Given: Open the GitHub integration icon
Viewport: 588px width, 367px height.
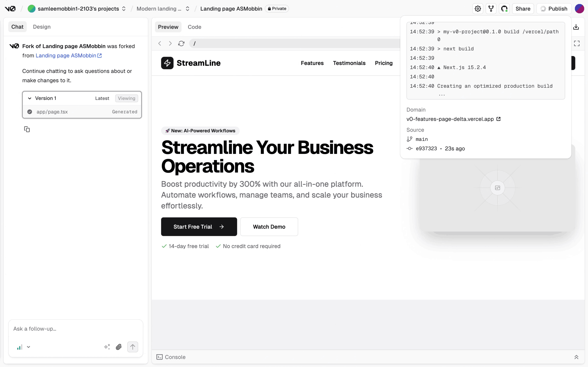Looking at the screenshot, I should (x=504, y=9).
